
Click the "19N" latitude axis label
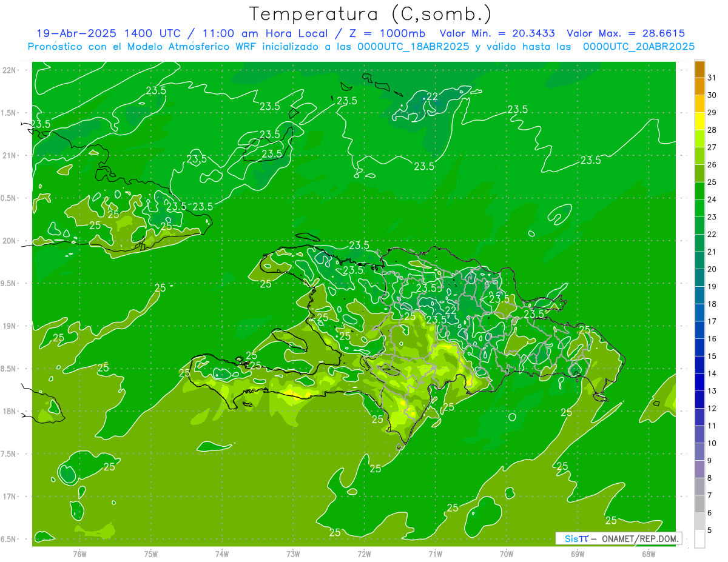coord(9,326)
